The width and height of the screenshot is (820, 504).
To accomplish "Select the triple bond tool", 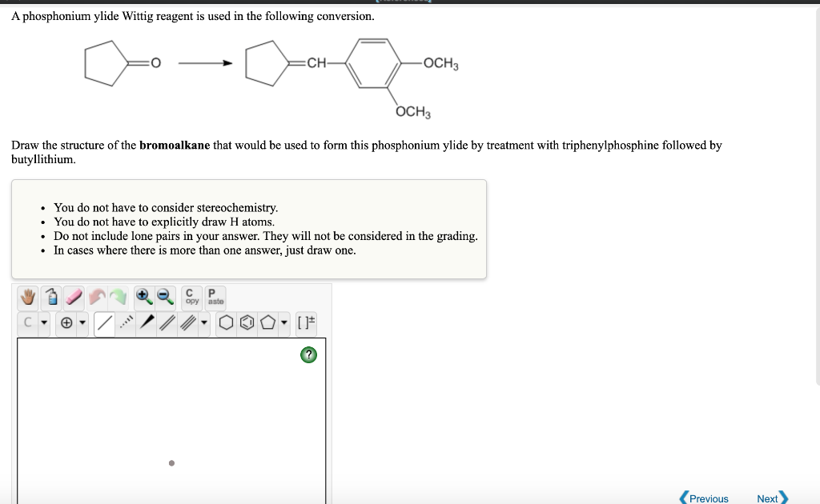I will (187, 322).
